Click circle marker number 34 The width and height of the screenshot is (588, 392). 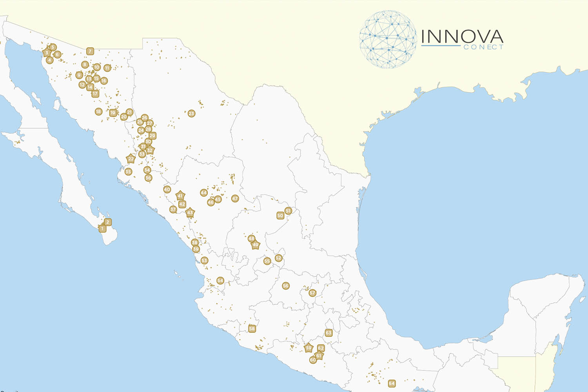coord(147,170)
